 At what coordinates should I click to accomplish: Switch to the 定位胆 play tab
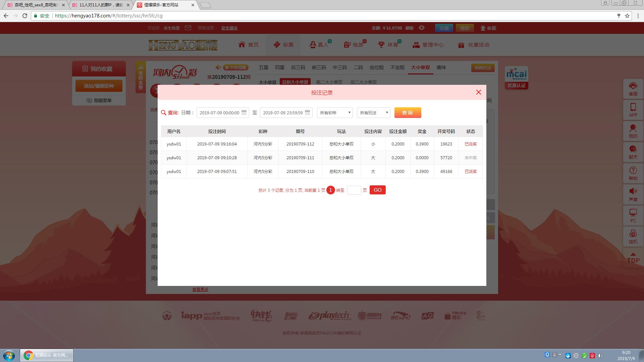[376, 67]
